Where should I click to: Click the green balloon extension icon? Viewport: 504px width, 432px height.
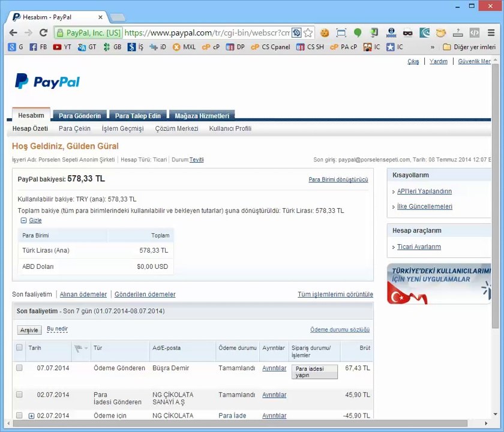[x=358, y=32]
